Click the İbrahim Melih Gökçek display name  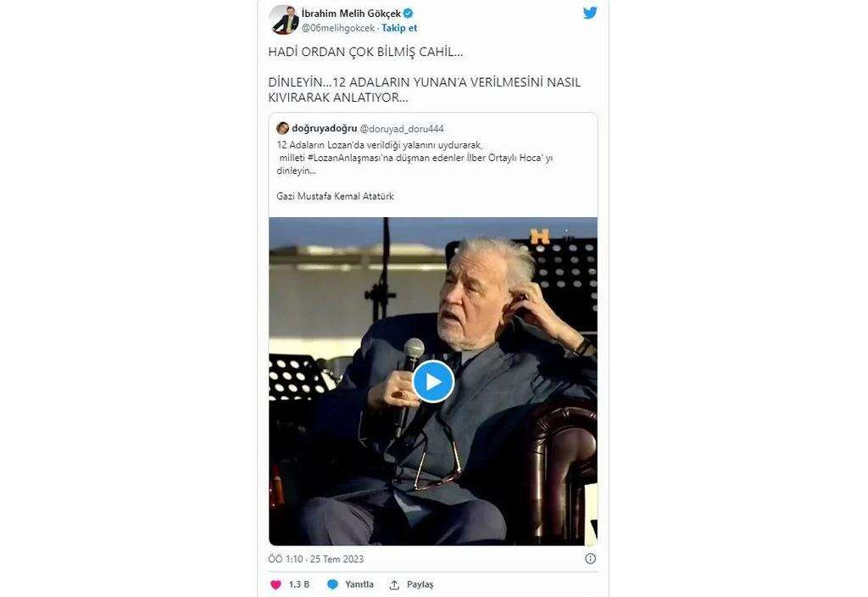click(351, 14)
